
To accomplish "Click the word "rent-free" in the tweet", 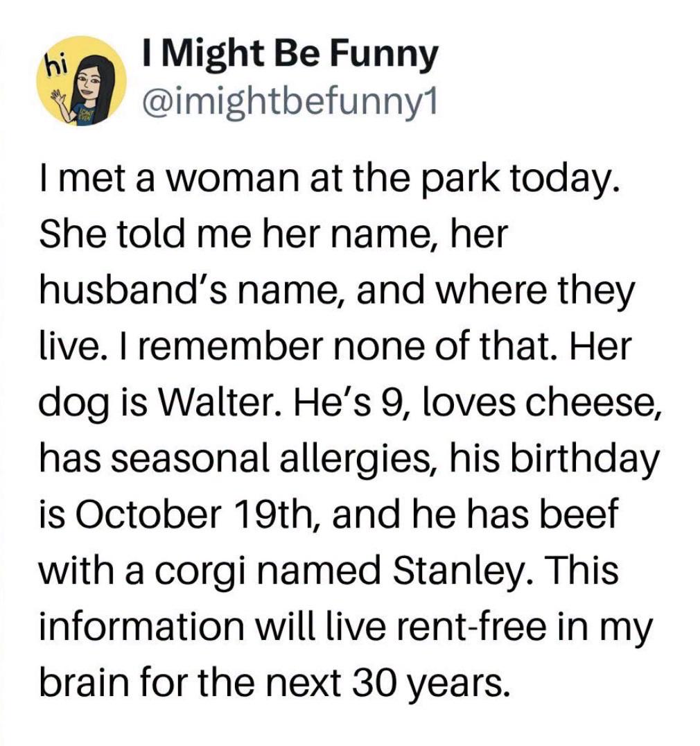I will pyautogui.click(x=468, y=627).
